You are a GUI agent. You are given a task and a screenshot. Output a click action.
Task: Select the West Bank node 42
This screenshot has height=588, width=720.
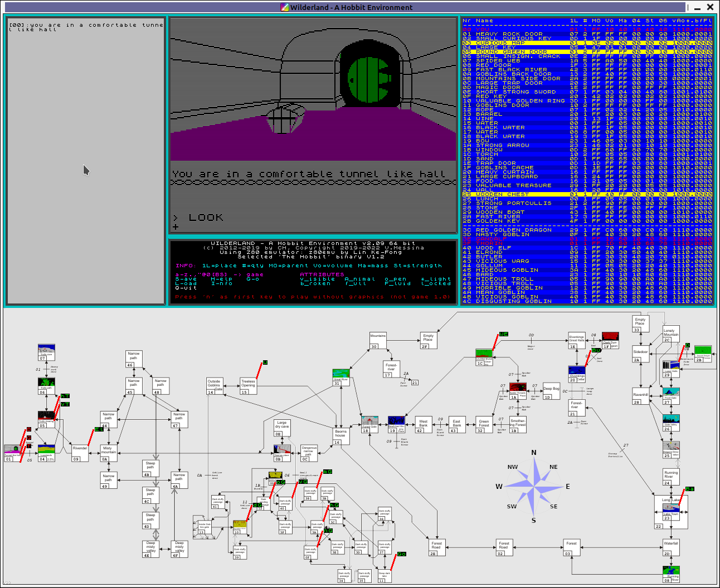(423, 424)
